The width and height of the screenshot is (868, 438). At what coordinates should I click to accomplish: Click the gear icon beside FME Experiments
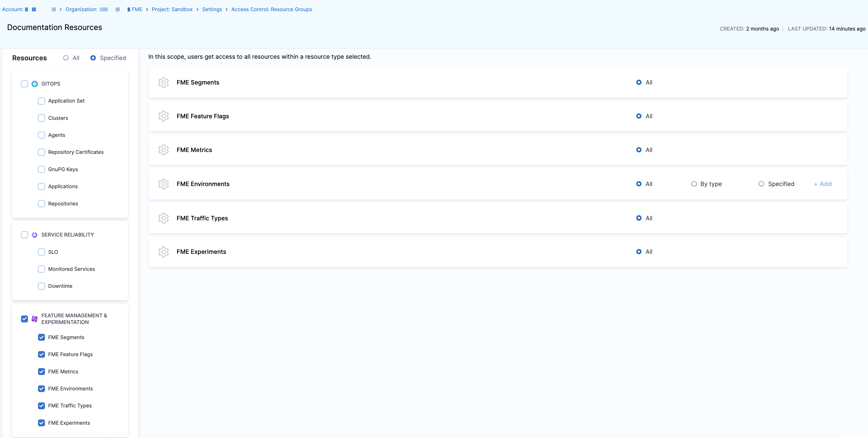point(164,252)
